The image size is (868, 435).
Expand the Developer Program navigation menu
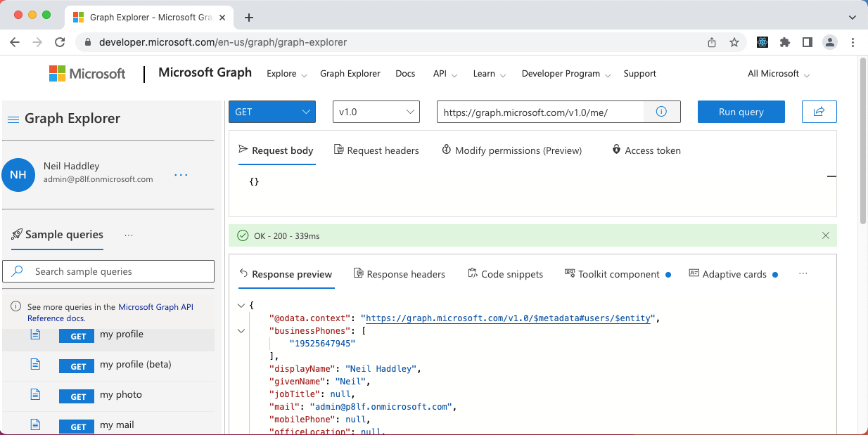pos(566,74)
